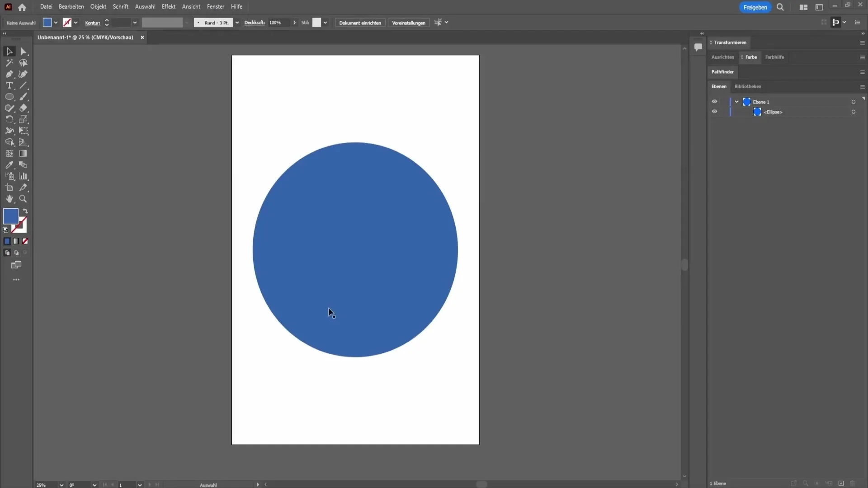Open the Kontur weight dropdown
The image size is (868, 488).
pyautogui.click(x=135, y=23)
